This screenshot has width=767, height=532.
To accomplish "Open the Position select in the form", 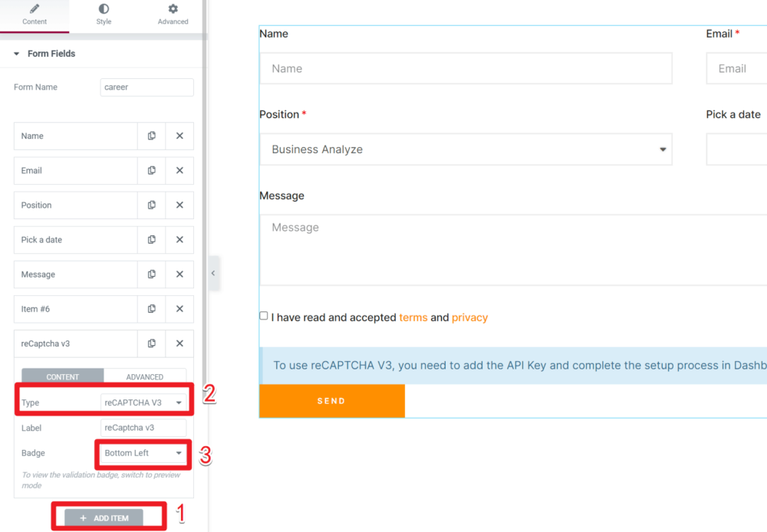I will [466, 149].
